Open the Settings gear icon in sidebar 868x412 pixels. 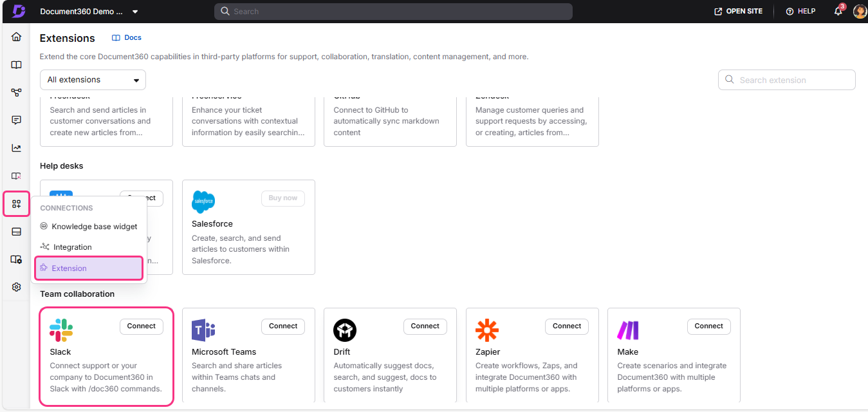tap(17, 287)
